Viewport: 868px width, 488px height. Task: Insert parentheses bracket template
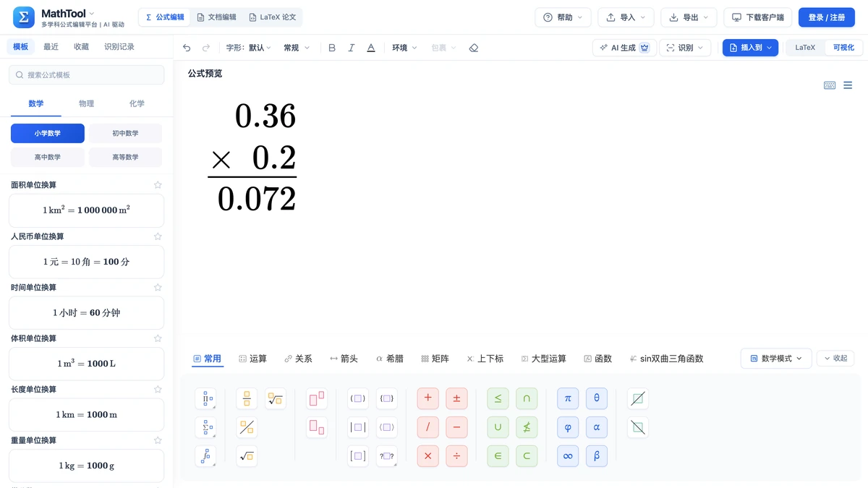coord(358,398)
